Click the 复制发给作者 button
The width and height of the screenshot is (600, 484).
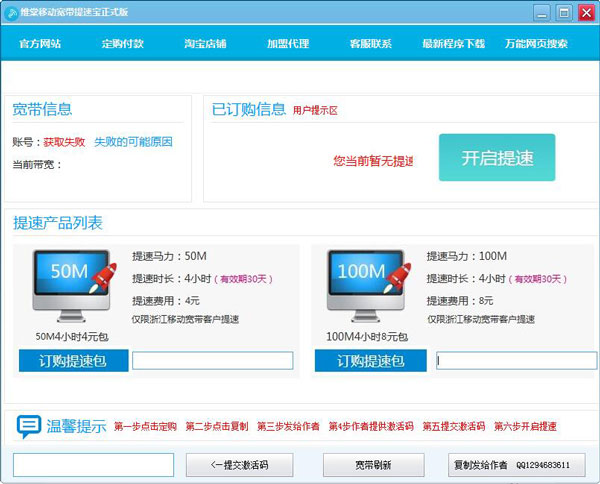[517, 465]
